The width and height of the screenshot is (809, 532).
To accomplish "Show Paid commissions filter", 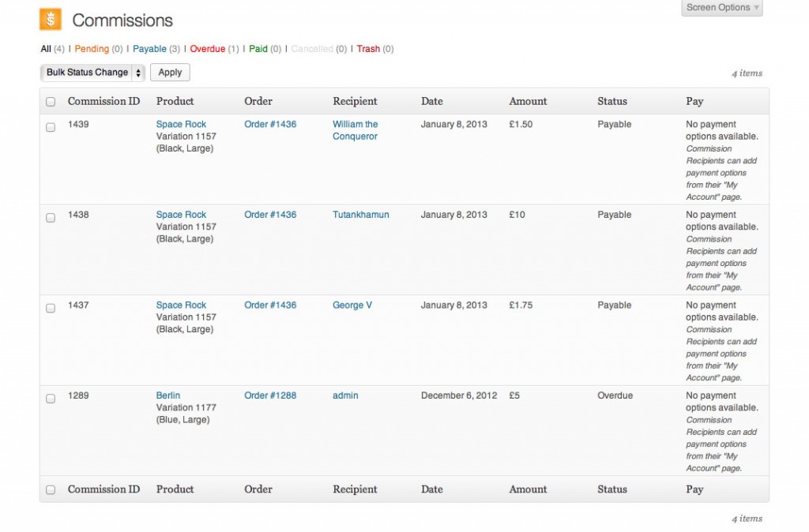I will [x=258, y=49].
